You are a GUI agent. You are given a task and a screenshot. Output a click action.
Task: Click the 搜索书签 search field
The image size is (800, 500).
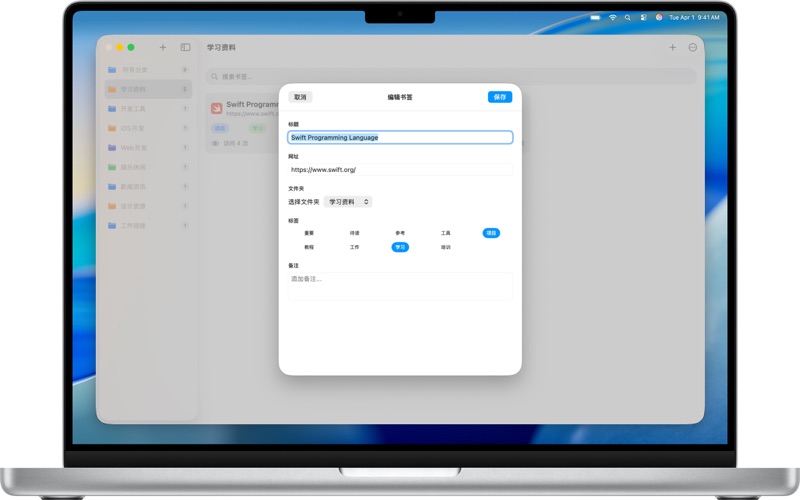(451, 77)
